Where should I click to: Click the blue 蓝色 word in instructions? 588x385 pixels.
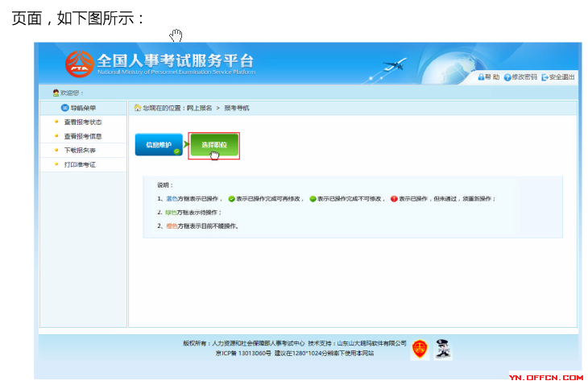pyautogui.click(x=172, y=199)
